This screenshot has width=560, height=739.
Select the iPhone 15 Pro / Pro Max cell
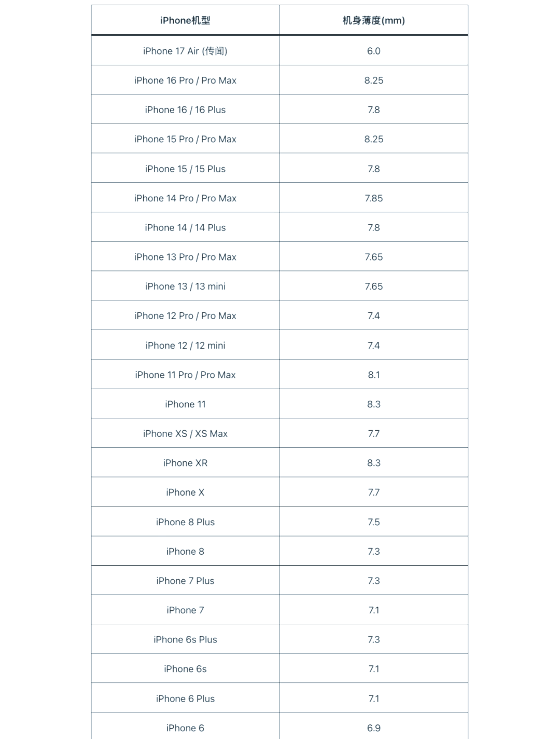(x=185, y=139)
